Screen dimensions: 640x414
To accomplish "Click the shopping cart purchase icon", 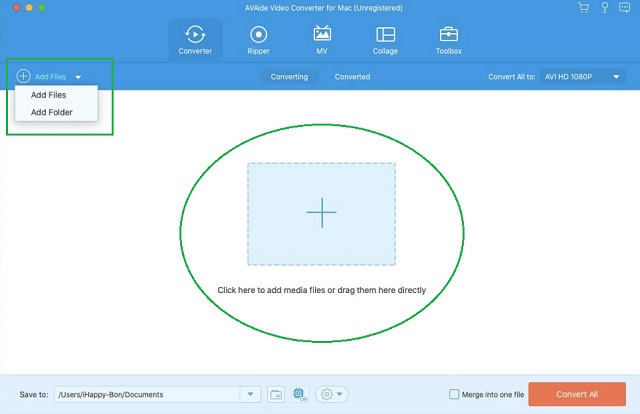I will (x=583, y=8).
